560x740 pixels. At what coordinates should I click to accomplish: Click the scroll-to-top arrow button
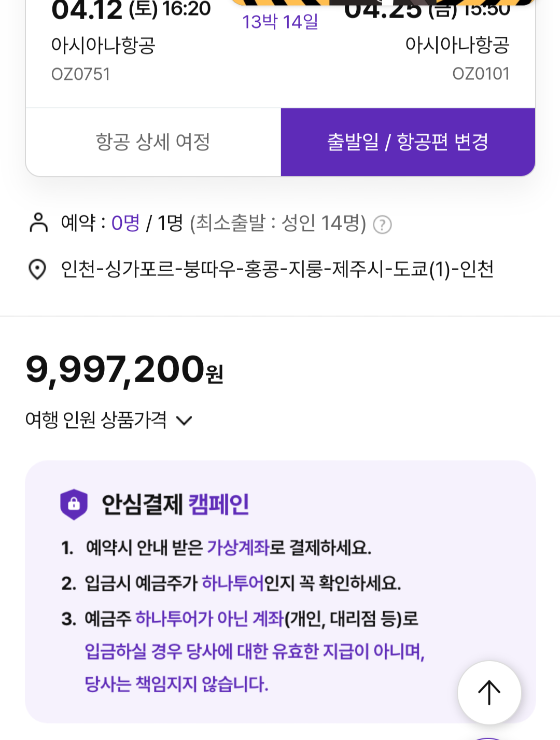489,693
